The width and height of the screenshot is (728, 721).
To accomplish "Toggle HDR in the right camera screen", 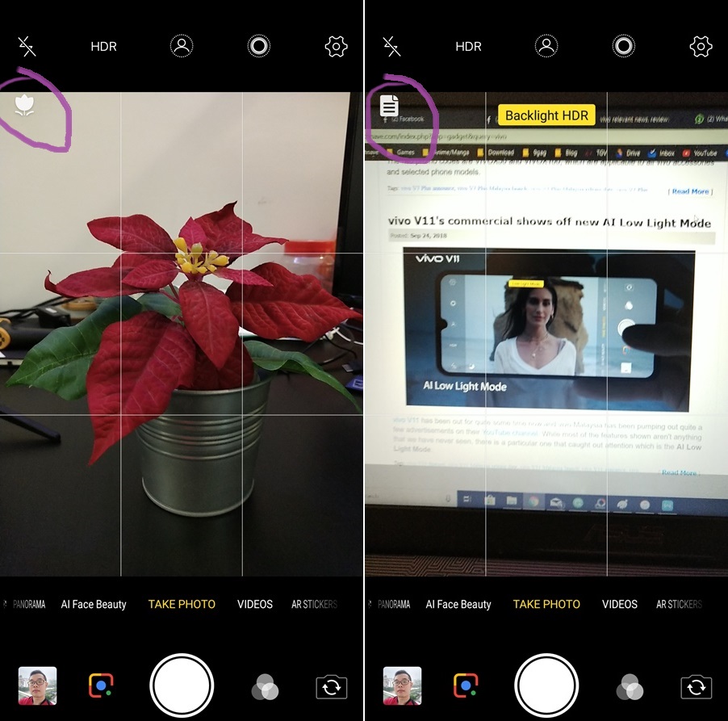I will coord(468,47).
